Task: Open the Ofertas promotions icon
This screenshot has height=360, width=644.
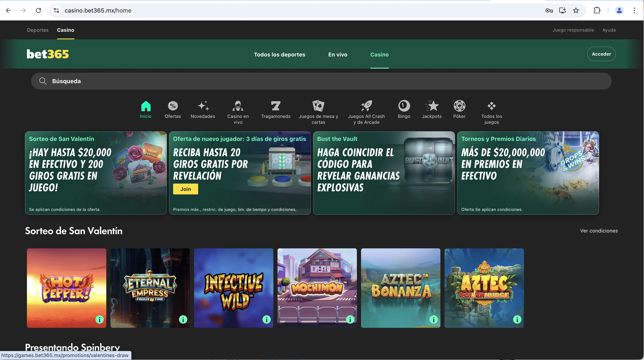Action: coord(173,106)
